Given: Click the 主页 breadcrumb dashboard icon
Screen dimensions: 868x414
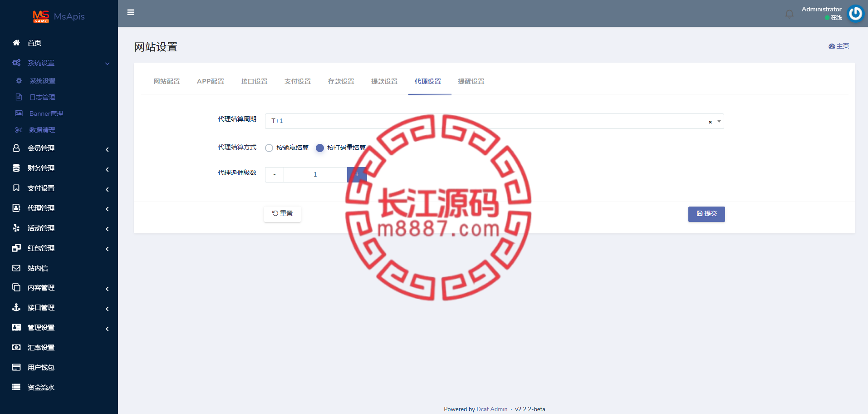Looking at the screenshot, I should (832, 46).
